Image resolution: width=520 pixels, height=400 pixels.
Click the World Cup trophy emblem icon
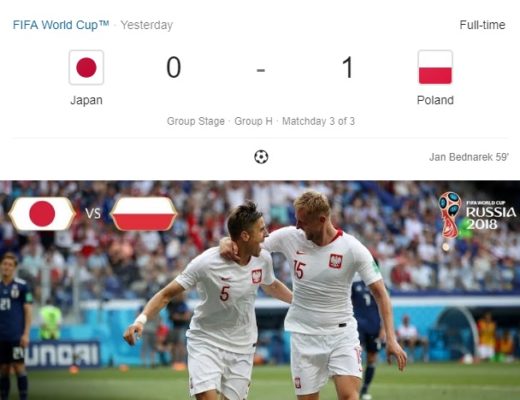(450, 215)
